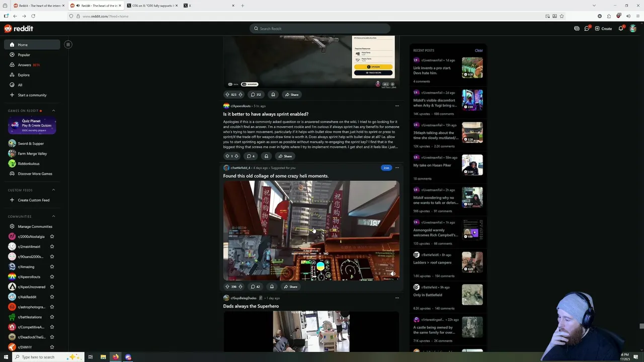Downvote the 823-point post
644x362 pixels.
(x=240, y=95)
